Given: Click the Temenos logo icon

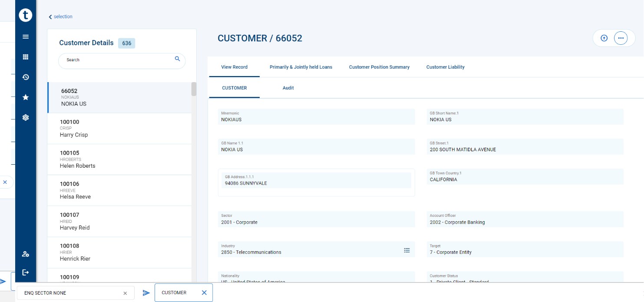Looking at the screenshot, I should [26, 15].
